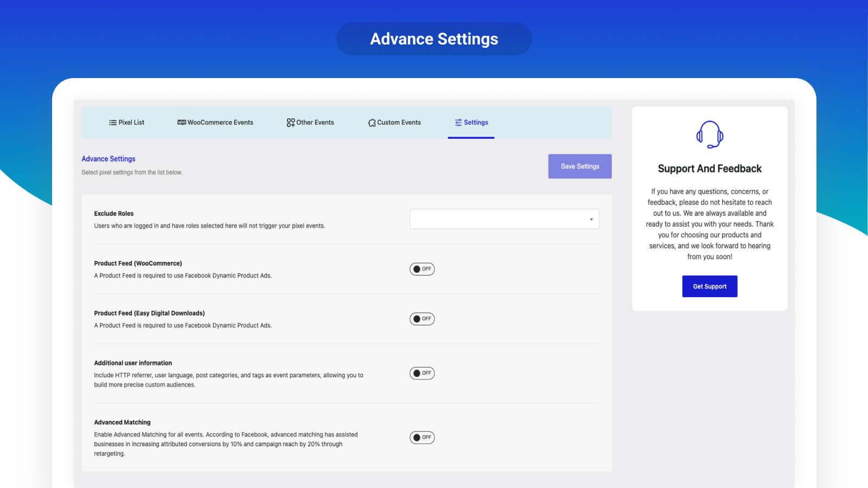Viewport: 868px width, 488px height.
Task: Click the list icon beside Pixel List
Action: 113,123
